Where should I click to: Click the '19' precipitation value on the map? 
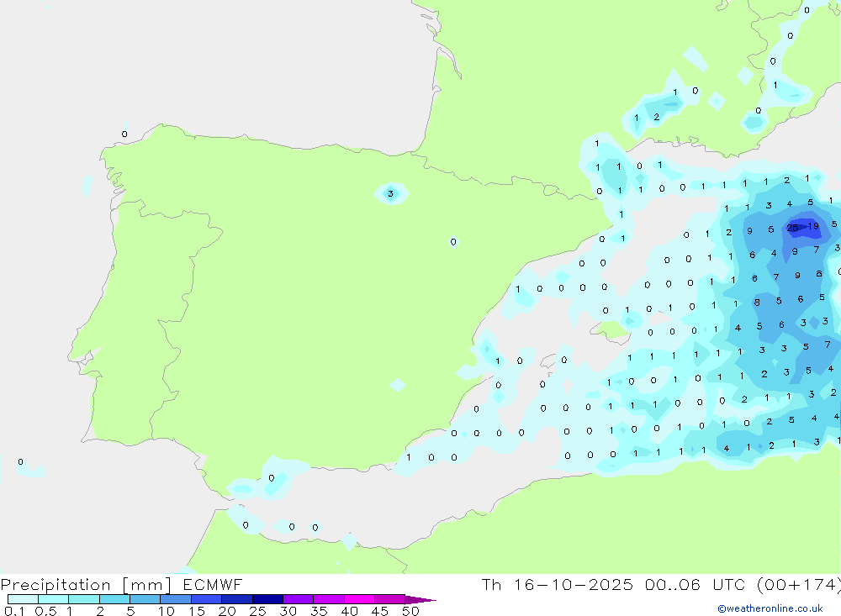pos(813,226)
